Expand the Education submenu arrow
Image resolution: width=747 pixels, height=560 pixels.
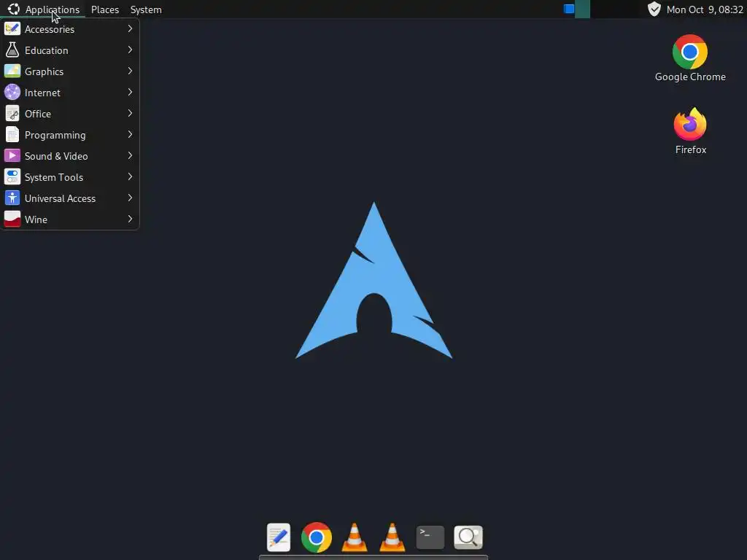tap(130, 50)
